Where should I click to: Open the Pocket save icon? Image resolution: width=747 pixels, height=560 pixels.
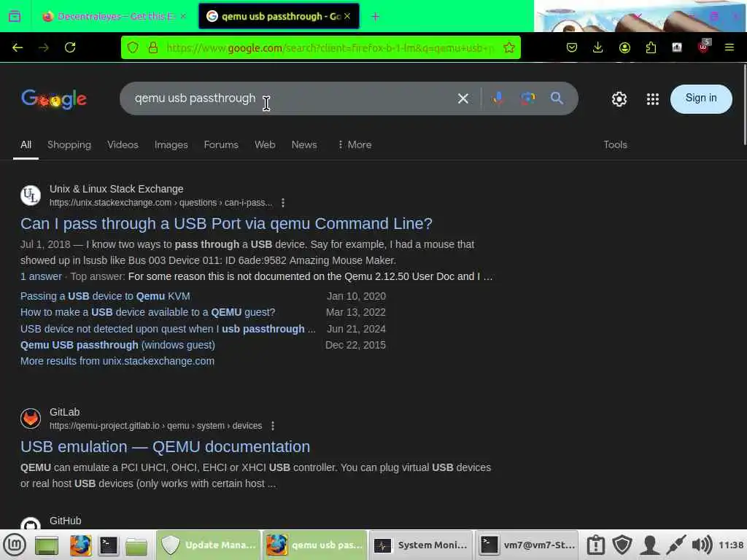(x=572, y=47)
